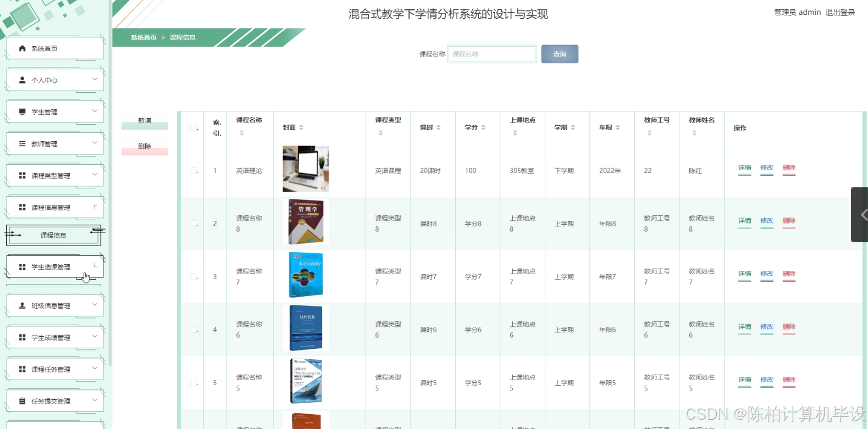The image size is (868, 429).
Task: Focus the 课程名称 search input field
Action: [492, 54]
